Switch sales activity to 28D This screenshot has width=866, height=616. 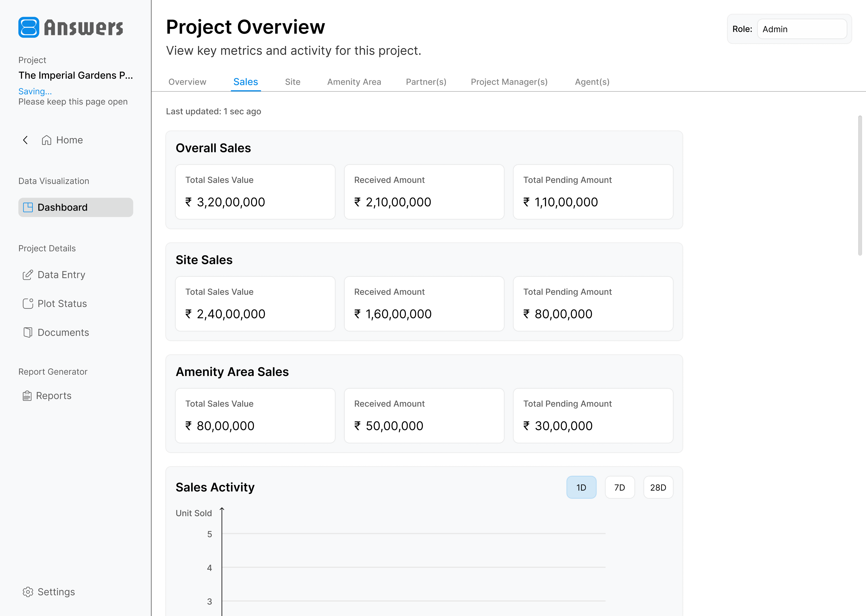pos(658,487)
